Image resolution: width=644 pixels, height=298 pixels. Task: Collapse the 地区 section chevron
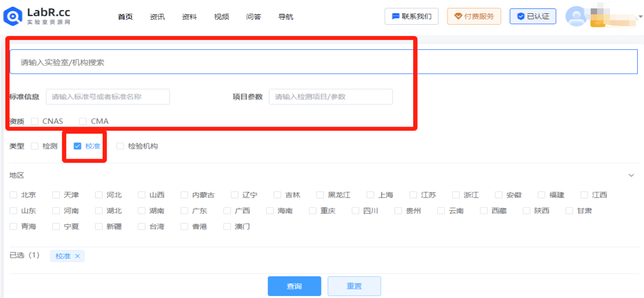click(631, 175)
